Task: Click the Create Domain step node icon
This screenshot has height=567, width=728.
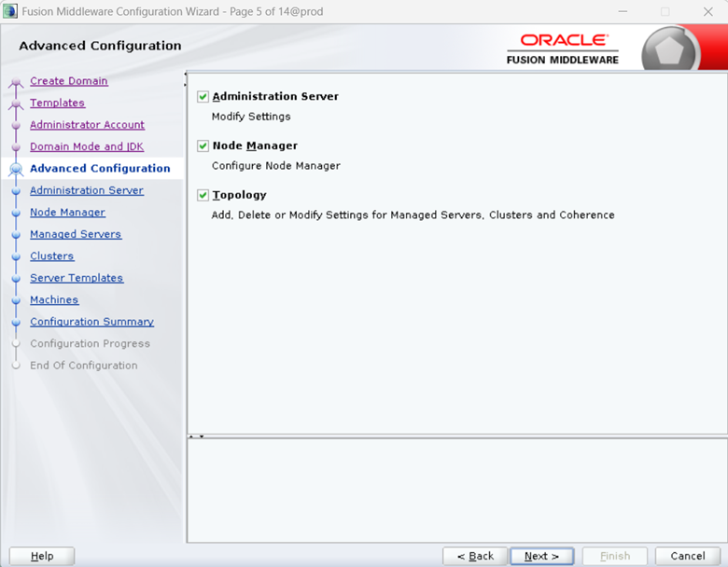Action: coord(16,83)
